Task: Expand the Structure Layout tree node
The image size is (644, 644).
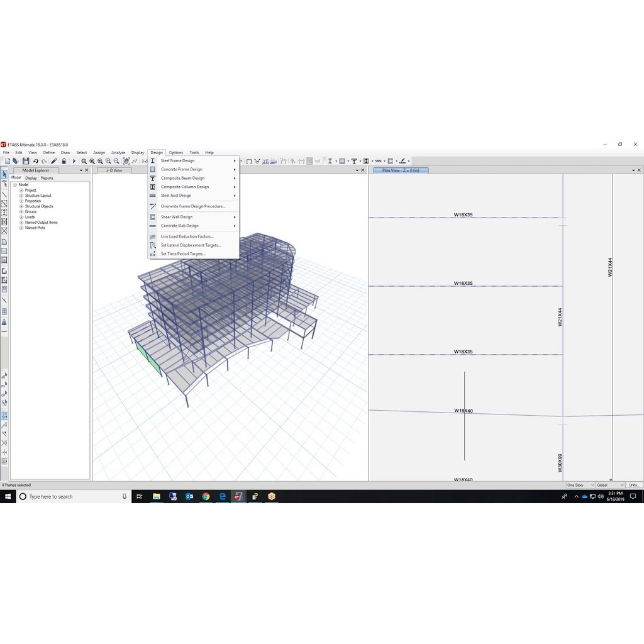Action: tap(21, 196)
